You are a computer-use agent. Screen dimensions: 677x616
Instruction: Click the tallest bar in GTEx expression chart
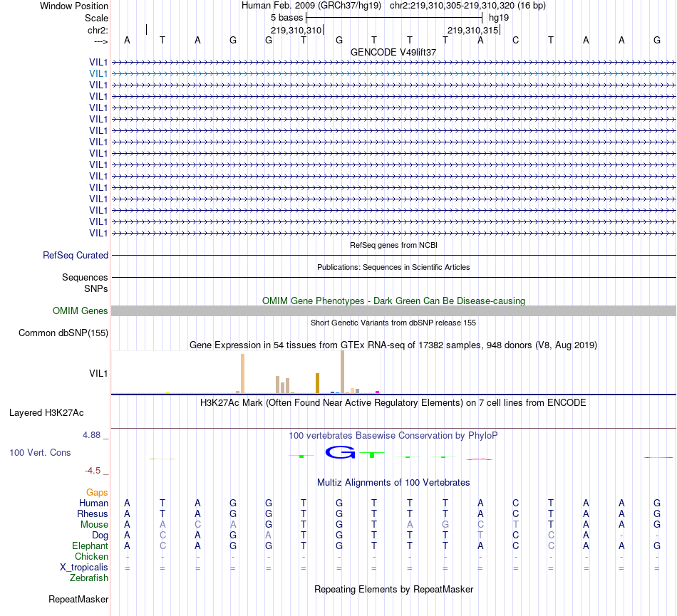[342, 372]
